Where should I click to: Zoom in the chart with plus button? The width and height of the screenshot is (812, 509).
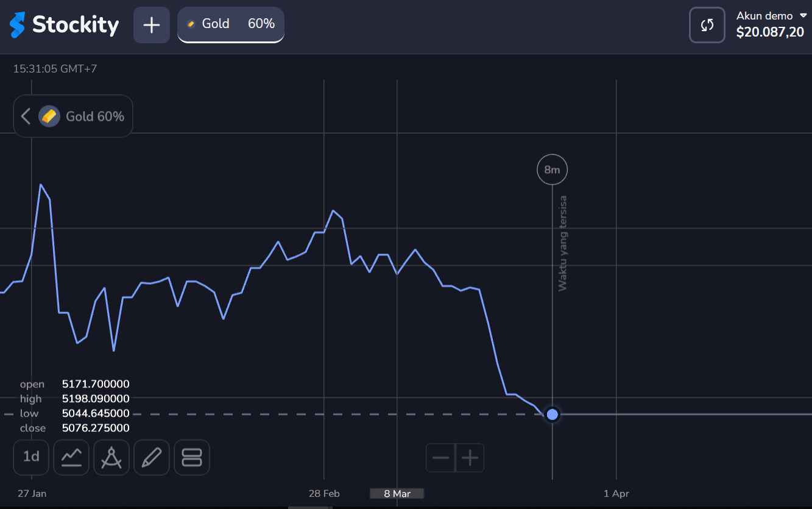coord(470,458)
